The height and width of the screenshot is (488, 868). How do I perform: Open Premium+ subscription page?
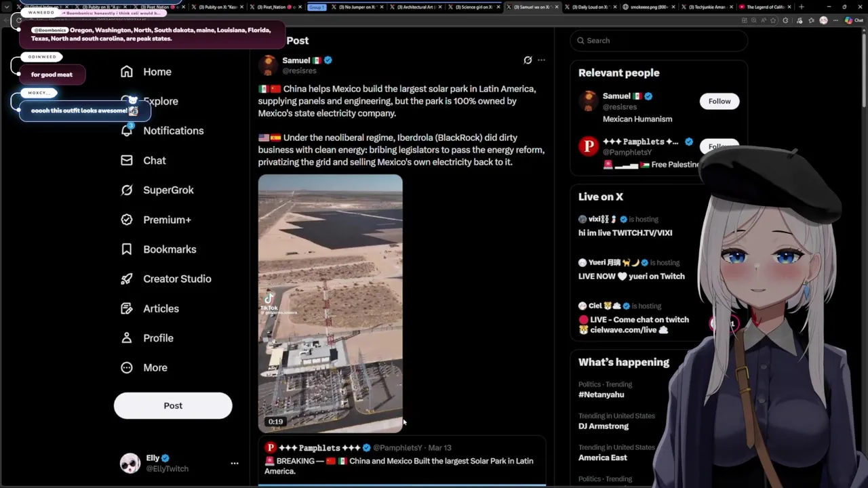click(155, 220)
